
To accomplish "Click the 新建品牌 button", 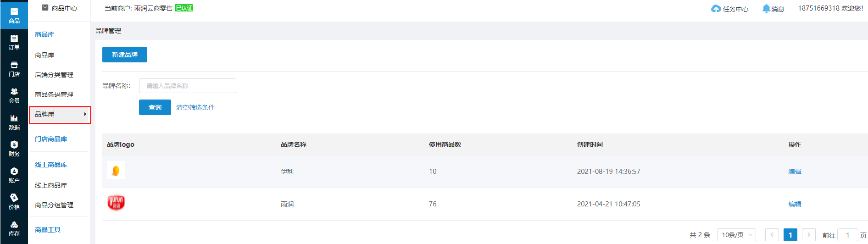I will [125, 55].
